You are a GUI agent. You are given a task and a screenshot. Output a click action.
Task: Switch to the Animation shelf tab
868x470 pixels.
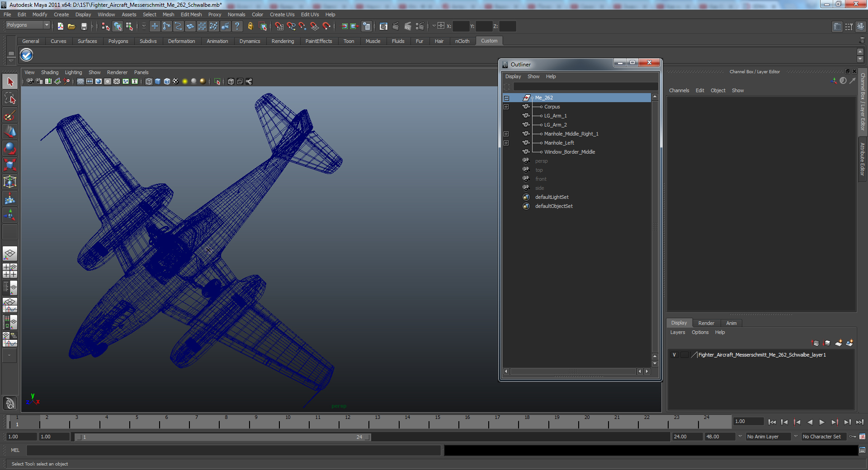click(x=217, y=41)
